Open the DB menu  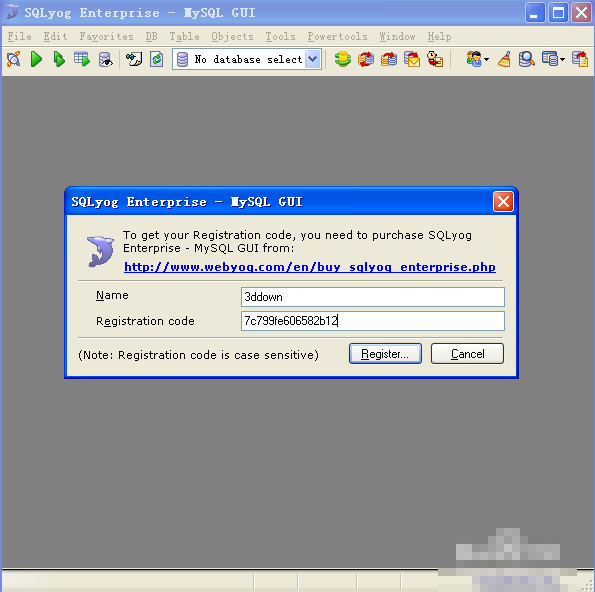coord(151,36)
